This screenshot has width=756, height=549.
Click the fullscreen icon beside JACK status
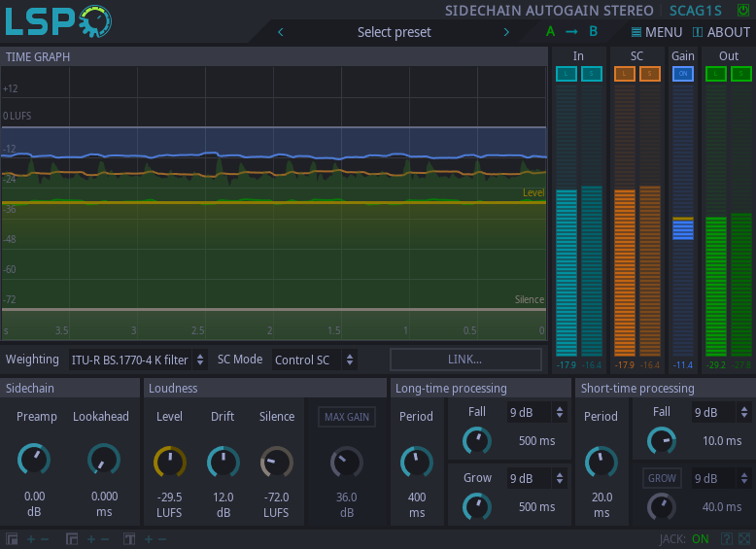(744, 539)
